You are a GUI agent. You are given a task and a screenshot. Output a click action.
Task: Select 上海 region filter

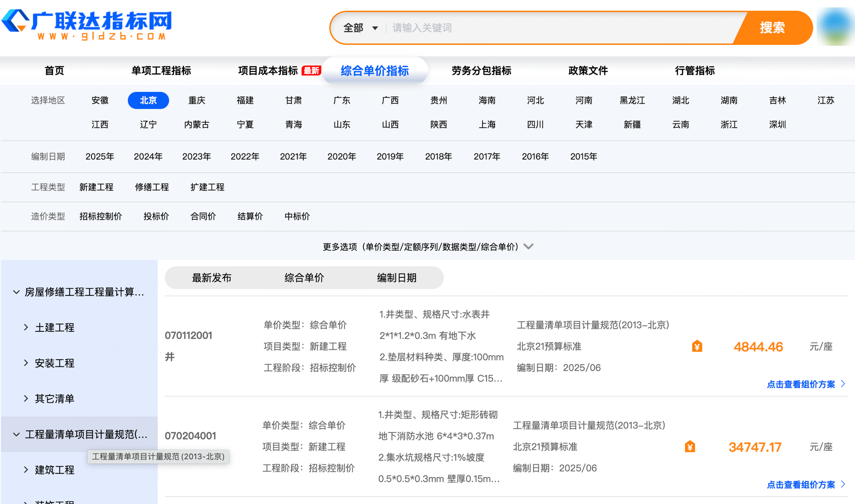[487, 125]
